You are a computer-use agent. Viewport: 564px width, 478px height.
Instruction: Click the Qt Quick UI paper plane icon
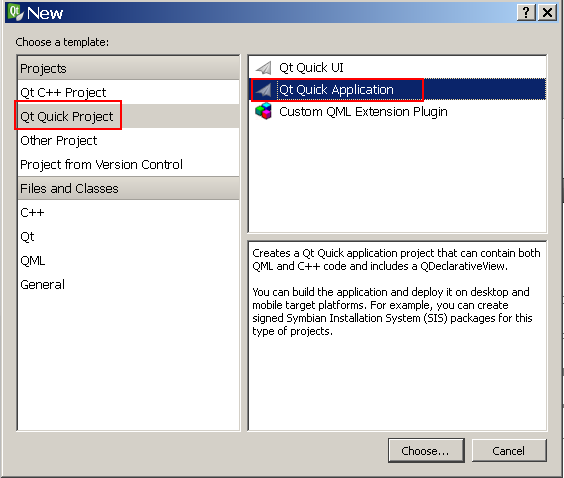[x=264, y=68]
